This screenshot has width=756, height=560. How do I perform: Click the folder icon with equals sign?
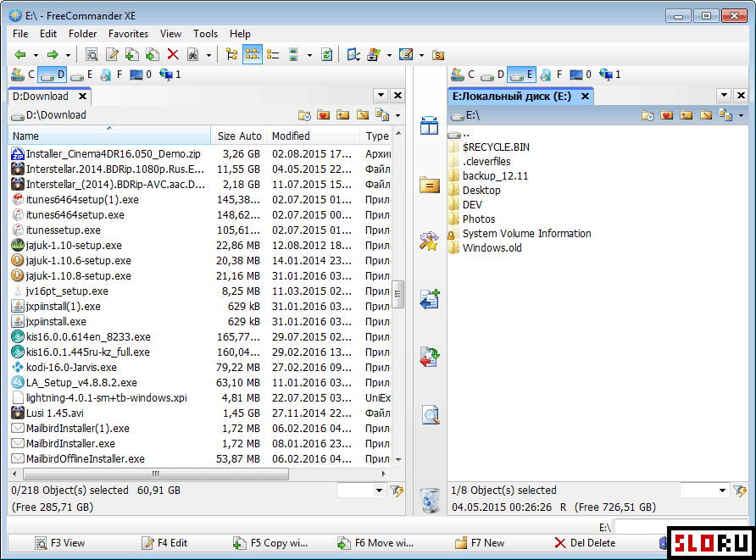429,184
